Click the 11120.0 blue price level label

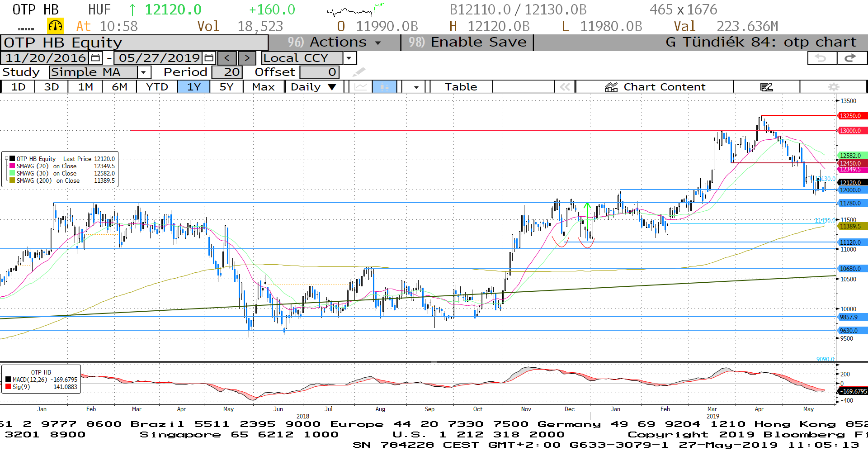click(x=853, y=242)
